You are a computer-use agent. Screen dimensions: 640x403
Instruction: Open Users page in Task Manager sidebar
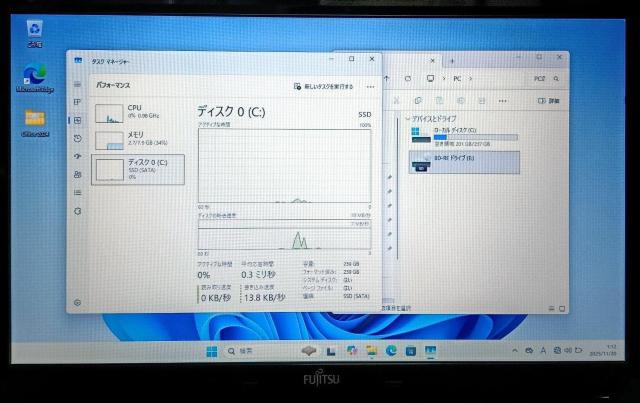78,174
